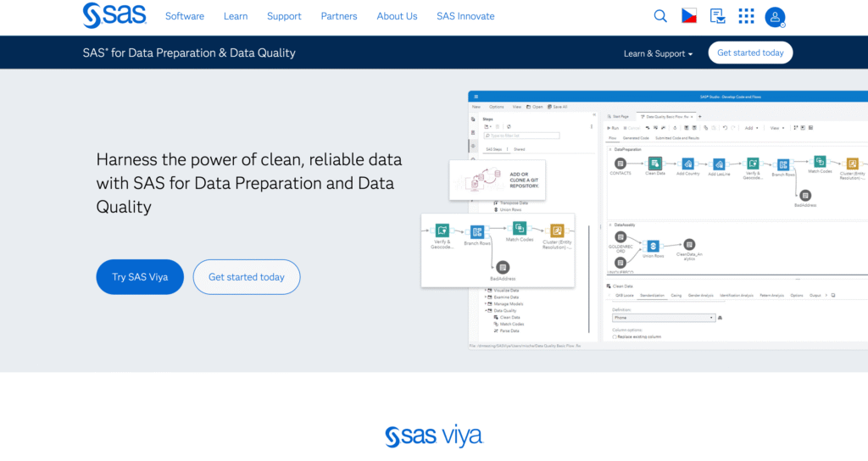Click the SAS logo in the header
The height and width of the screenshot is (461, 868).
pos(114,15)
